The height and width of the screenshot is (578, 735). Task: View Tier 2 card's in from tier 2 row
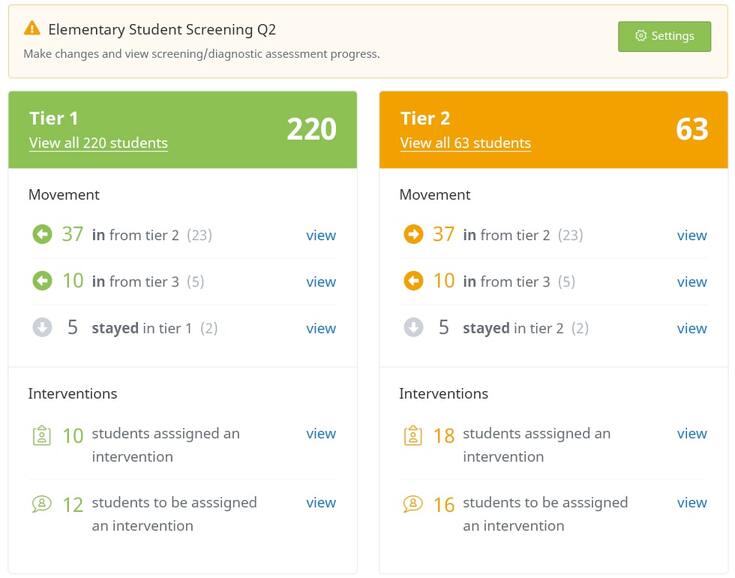692,235
